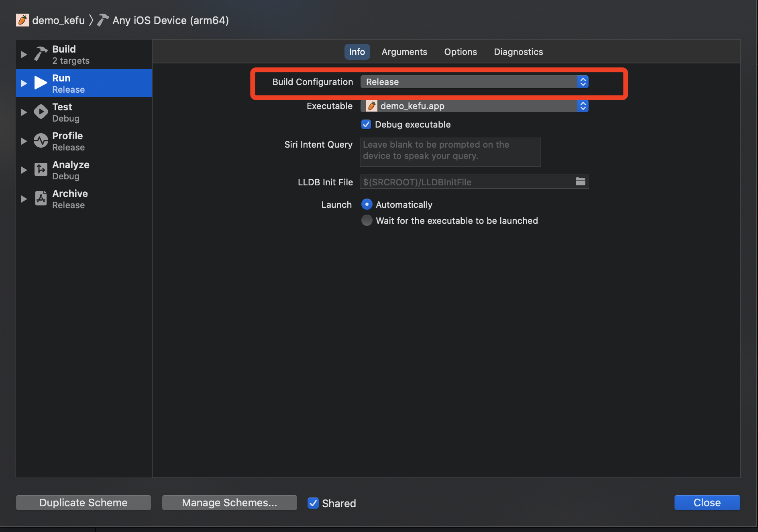Viewport: 758px width, 532px height.
Task: Click the Run play icon in sidebar
Action: 41,83
